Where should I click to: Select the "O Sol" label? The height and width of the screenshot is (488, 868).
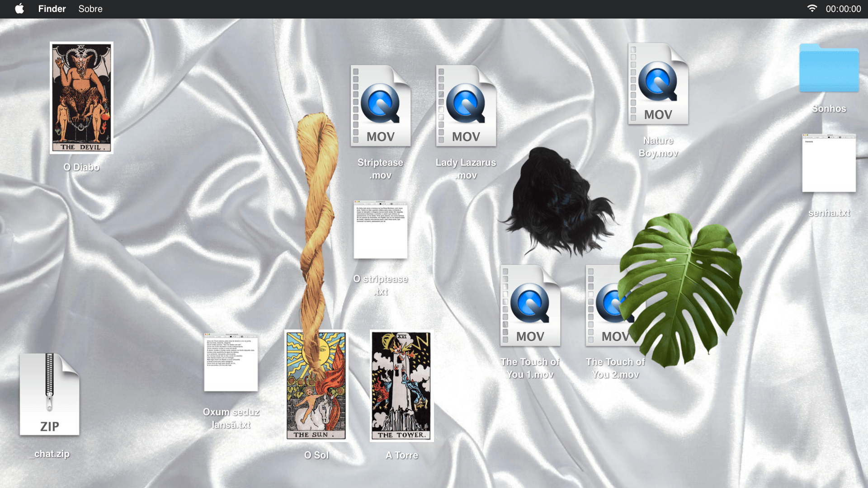coord(316,455)
